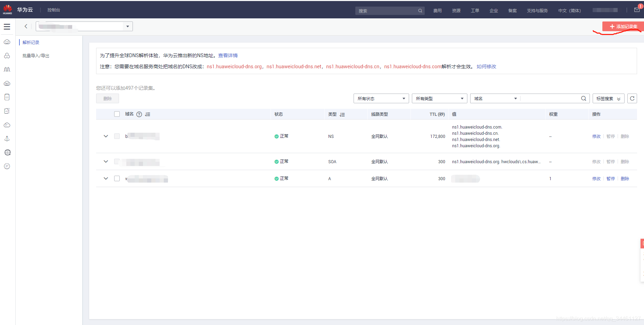644x325 pixels.
Task: Click 暂停 for the A record
Action: click(611, 179)
